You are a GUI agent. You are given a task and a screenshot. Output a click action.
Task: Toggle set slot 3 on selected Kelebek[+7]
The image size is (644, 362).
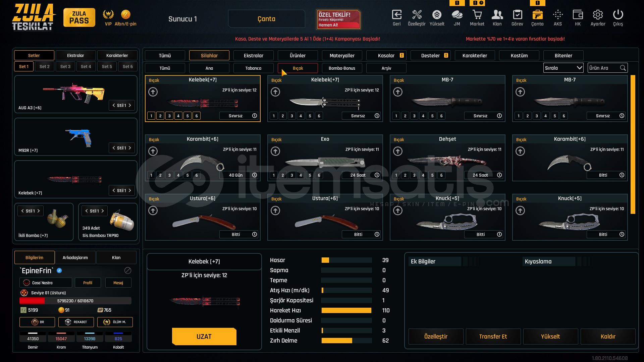point(169,116)
